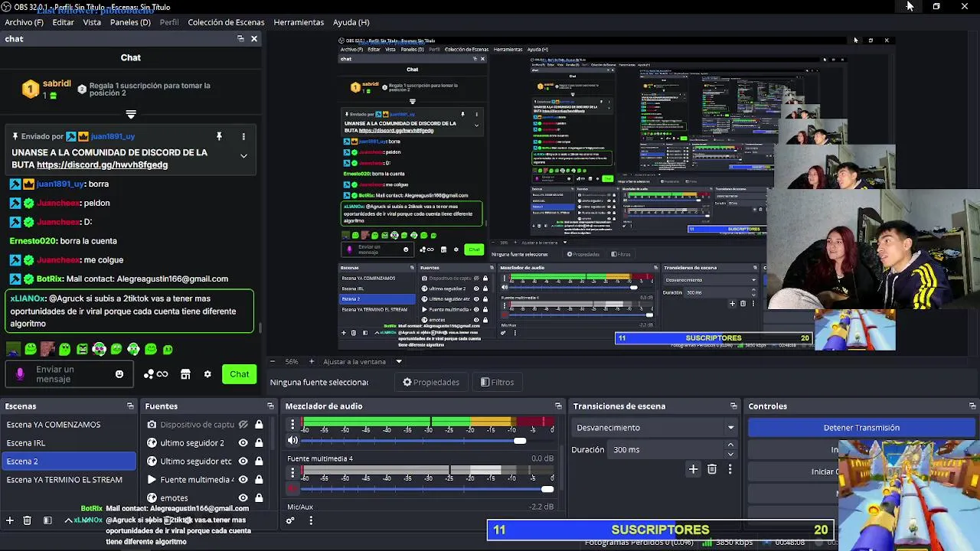Open the Editar menu
Viewport: 980px width, 551px height.
tap(64, 22)
